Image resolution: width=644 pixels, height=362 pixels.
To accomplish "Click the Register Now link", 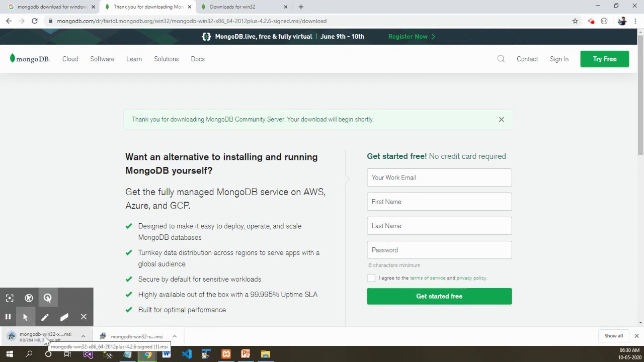I will click(412, 36).
